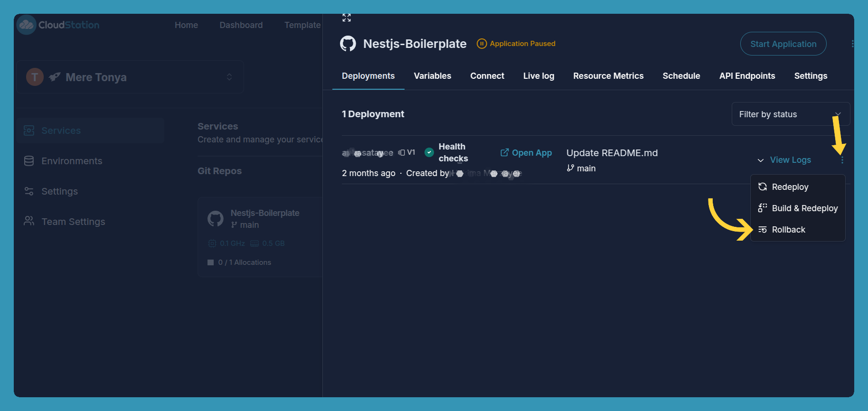The image size is (868, 411).
Task: Click the Application Paused pause icon
Action: click(x=481, y=44)
